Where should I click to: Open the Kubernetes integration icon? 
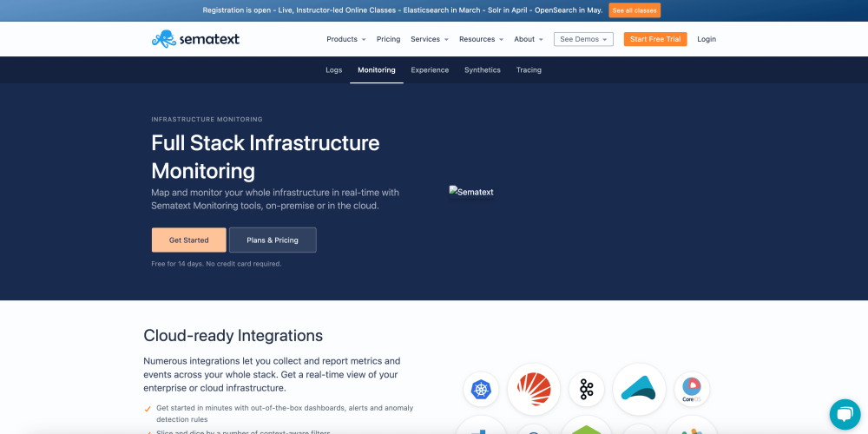pyautogui.click(x=480, y=389)
